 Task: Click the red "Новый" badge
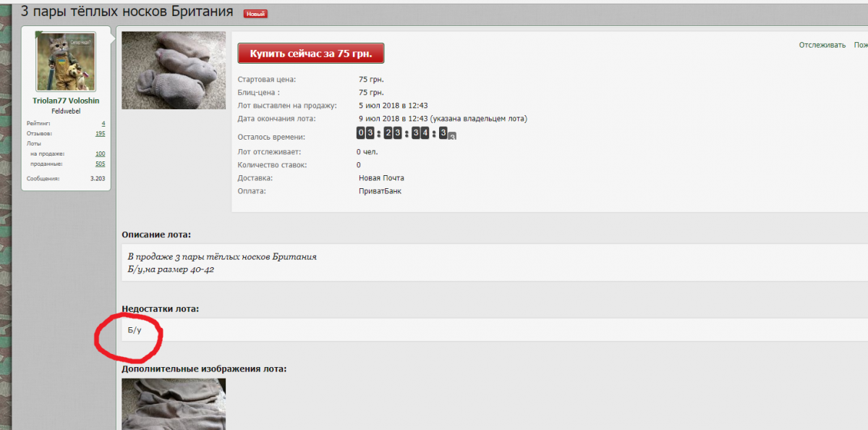click(255, 14)
